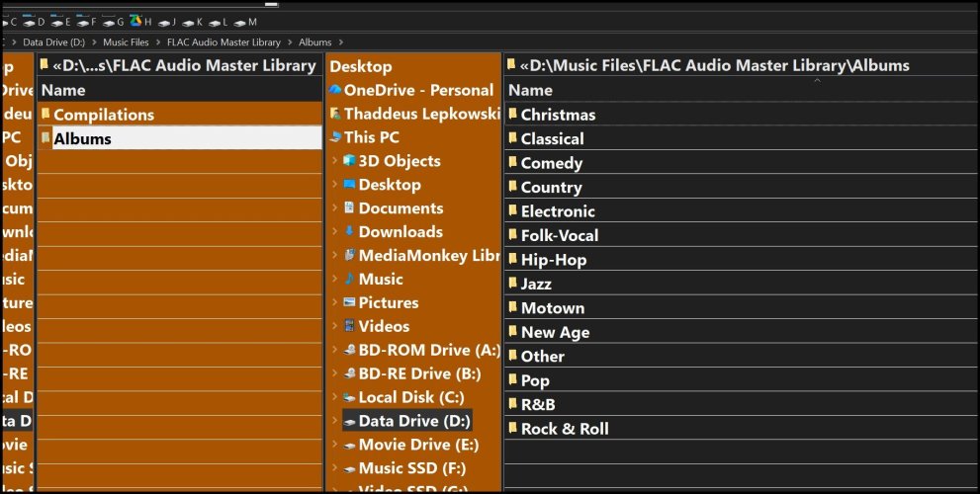The width and height of the screenshot is (980, 494).
Task: Click the left pane FLAC Audio Master Library path header
Action: [180, 65]
